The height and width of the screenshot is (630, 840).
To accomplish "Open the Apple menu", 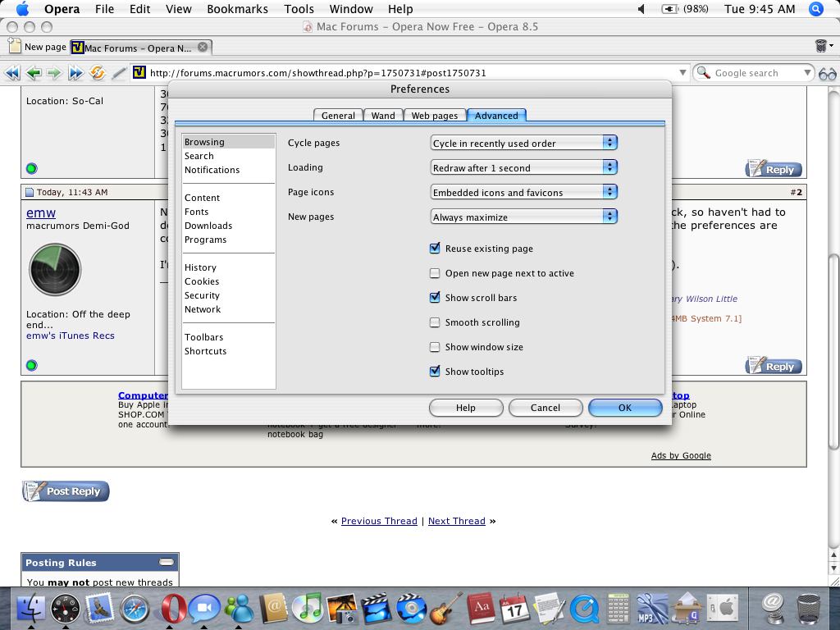I will pyautogui.click(x=23, y=8).
